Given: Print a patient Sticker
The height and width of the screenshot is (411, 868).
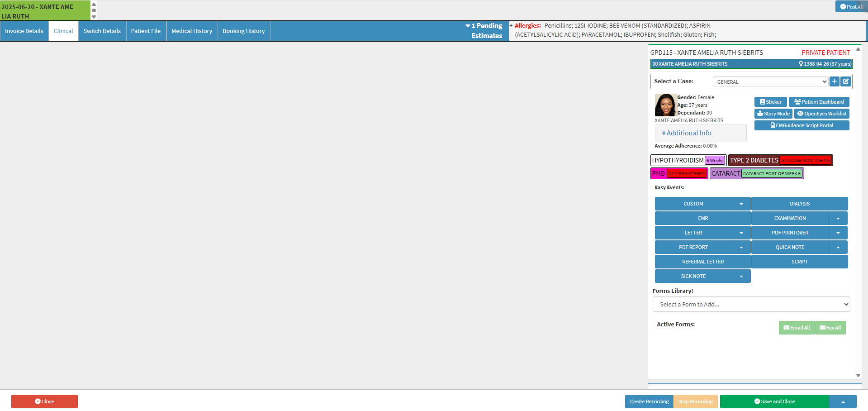Looking at the screenshot, I should (x=771, y=102).
